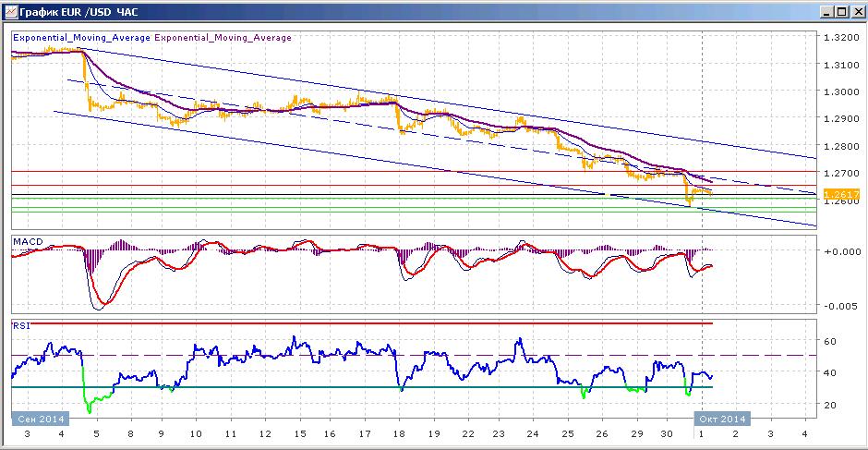Click date label 2 on time axis
The height and width of the screenshot is (450, 868).
click(x=736, y=434)
